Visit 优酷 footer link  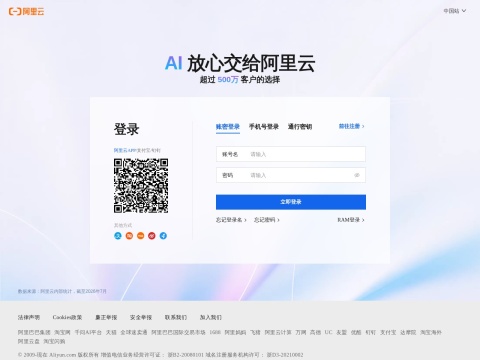point(356,332)
